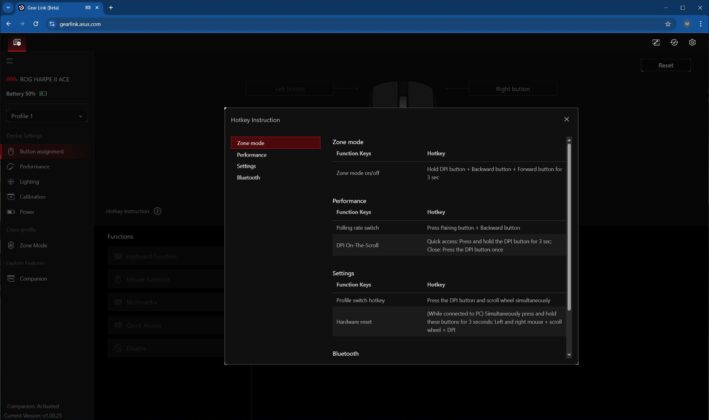Image resolution: width=709 pixels, height=420 pixels.
Task: Click the battery status icon by Battery 50%
Action: [x=43, y=94]
